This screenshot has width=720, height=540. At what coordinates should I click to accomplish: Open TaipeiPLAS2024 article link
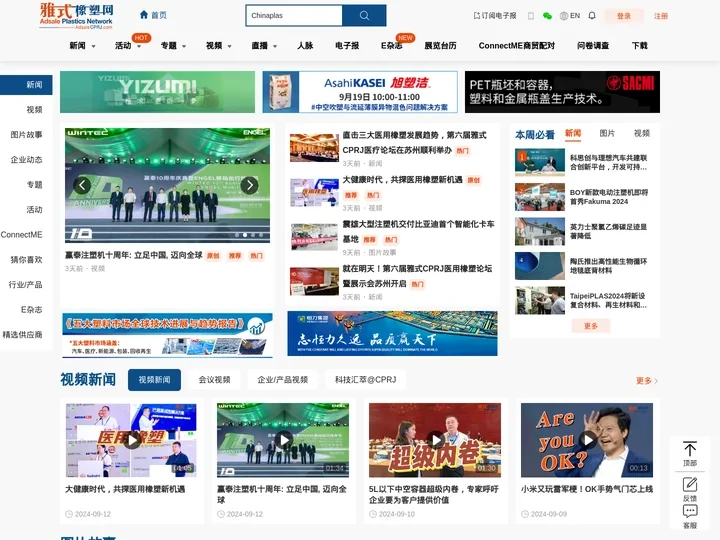608,300
